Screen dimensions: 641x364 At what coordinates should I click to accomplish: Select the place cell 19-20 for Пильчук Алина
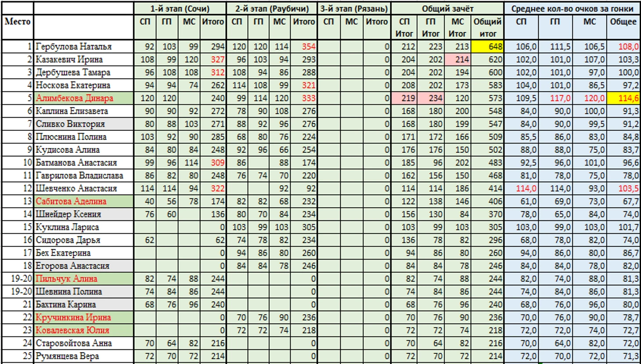[x=17, y=279]
